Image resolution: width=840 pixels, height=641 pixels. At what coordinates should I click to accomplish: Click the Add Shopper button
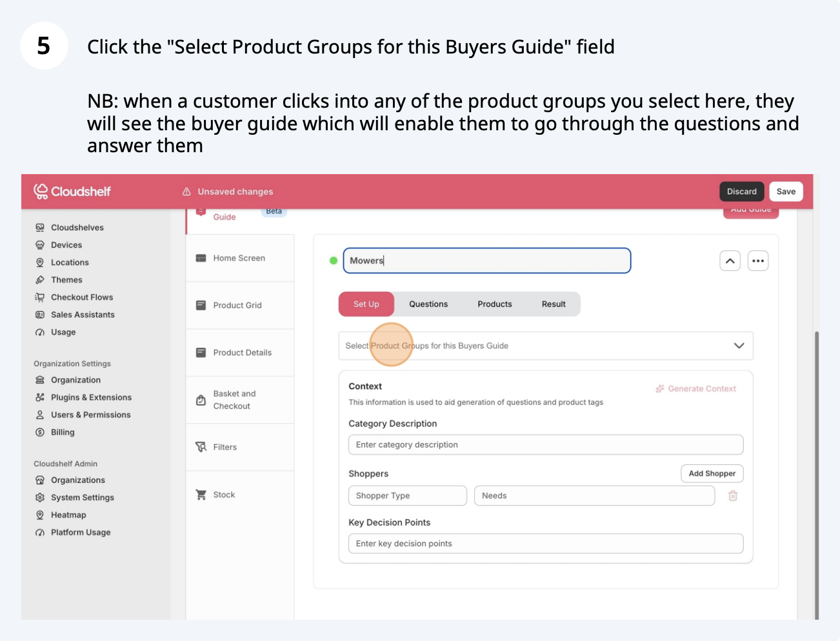coord(712,473)
